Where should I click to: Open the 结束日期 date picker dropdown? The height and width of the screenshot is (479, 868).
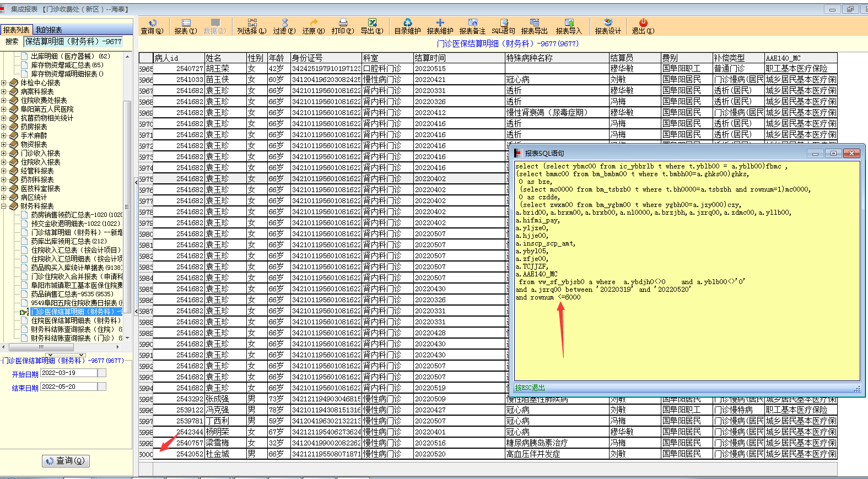click(x=101, y=387)
